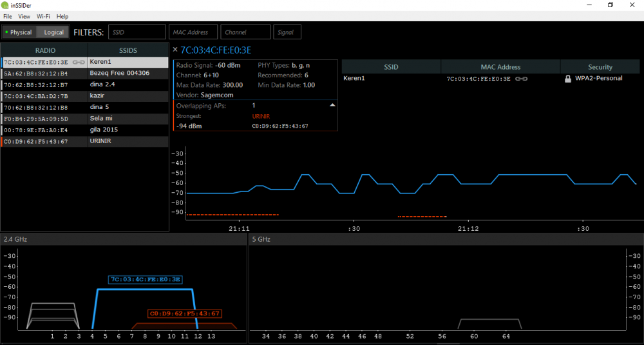Select the gila 2015 network row

coord(84,130)
